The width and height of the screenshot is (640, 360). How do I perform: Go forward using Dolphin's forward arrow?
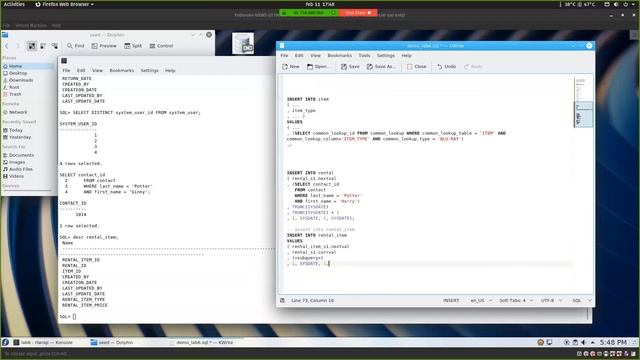18,46
